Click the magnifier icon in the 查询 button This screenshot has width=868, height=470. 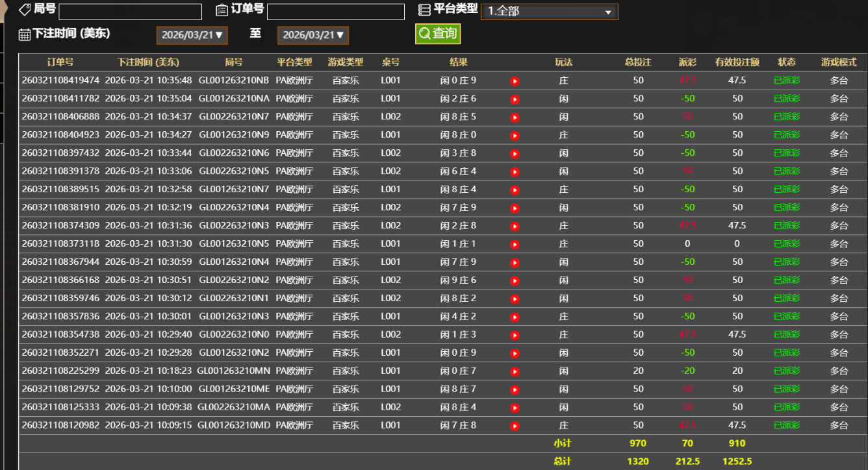coord(424,32)
